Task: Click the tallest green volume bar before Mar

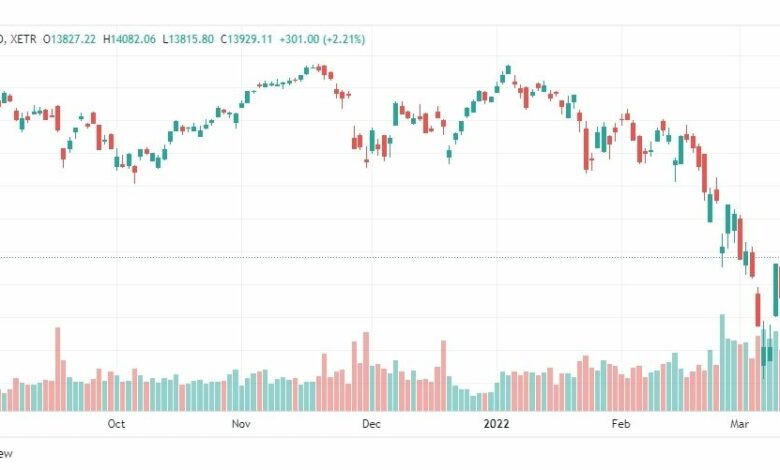Action: click(722, 363)
